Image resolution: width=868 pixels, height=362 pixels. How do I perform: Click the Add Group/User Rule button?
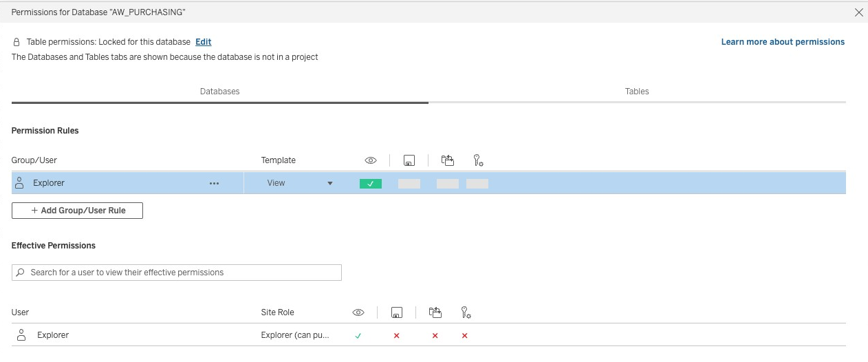click(x=77, y=211)
